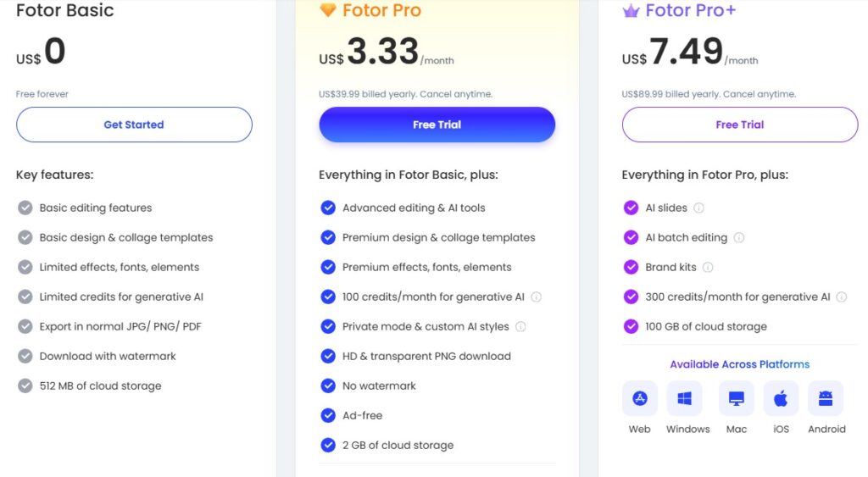Click the Windows platform icon

[685, 398]
